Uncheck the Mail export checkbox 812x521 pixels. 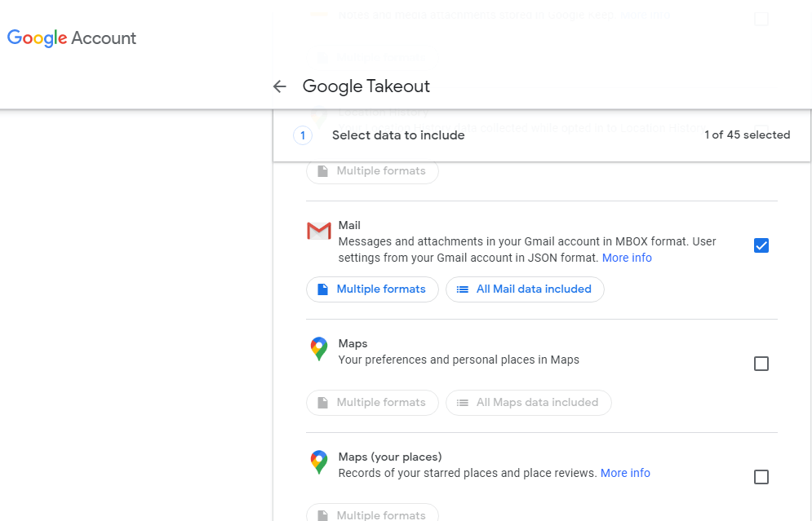pyautogui.click(x=761, y=245)
